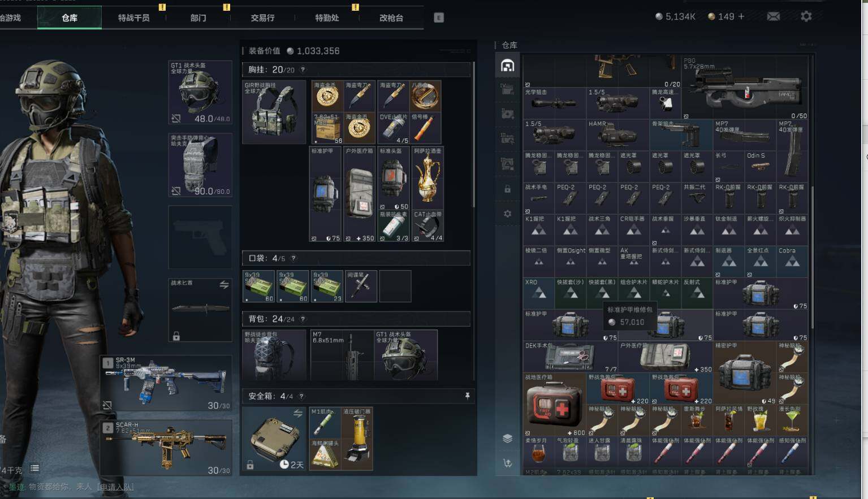Go to the 部门 tab

198,18
